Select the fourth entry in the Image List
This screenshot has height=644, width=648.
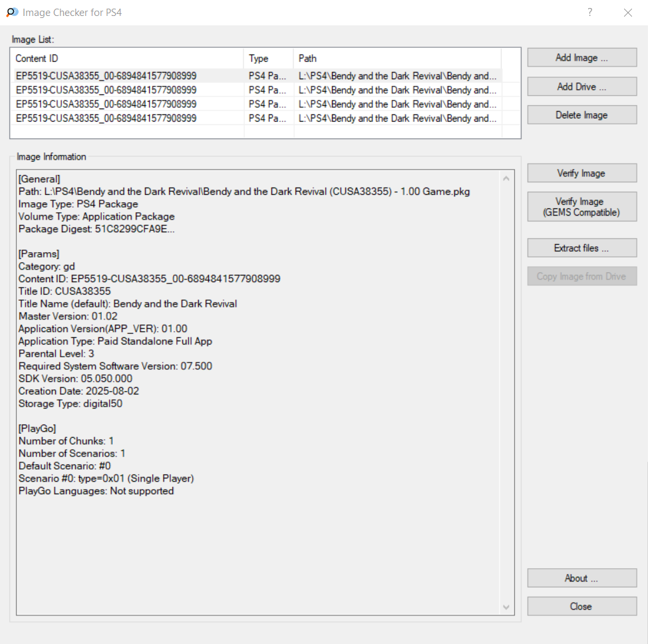pos(106,118)
